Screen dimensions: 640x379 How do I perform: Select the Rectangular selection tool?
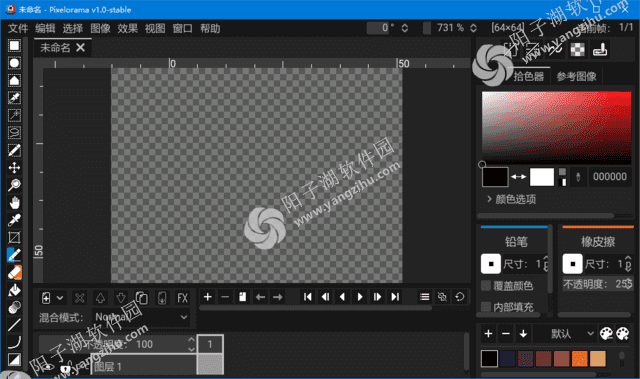[x=14, y=46]
